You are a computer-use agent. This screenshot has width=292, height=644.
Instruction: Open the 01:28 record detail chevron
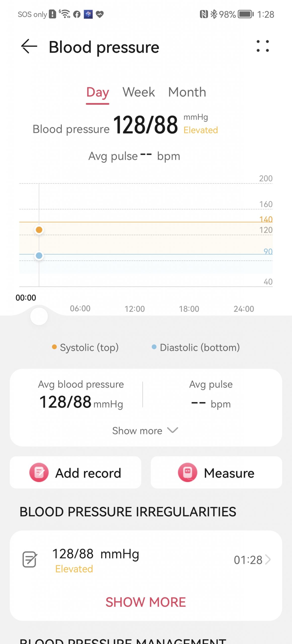[x=268, y=560]
